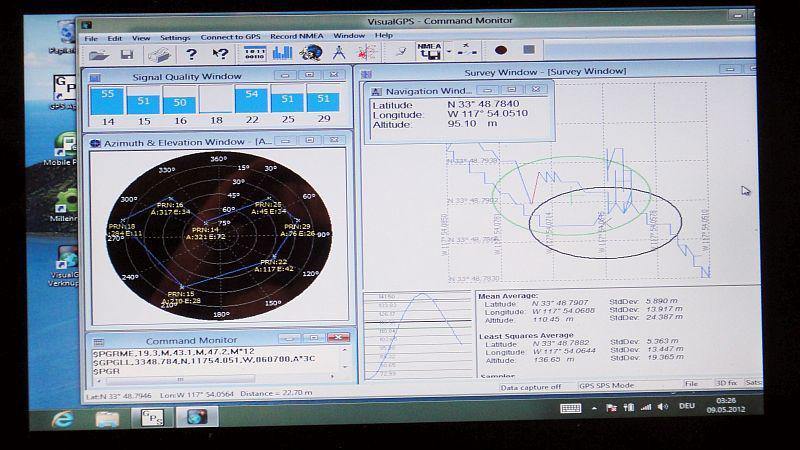Click the volume speaker tray icon

[x=663, y=407]
